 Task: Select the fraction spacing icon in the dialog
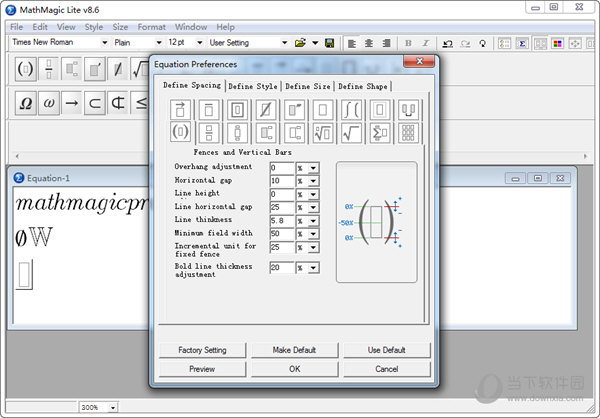pyautogui.click(x=209, y=133)
